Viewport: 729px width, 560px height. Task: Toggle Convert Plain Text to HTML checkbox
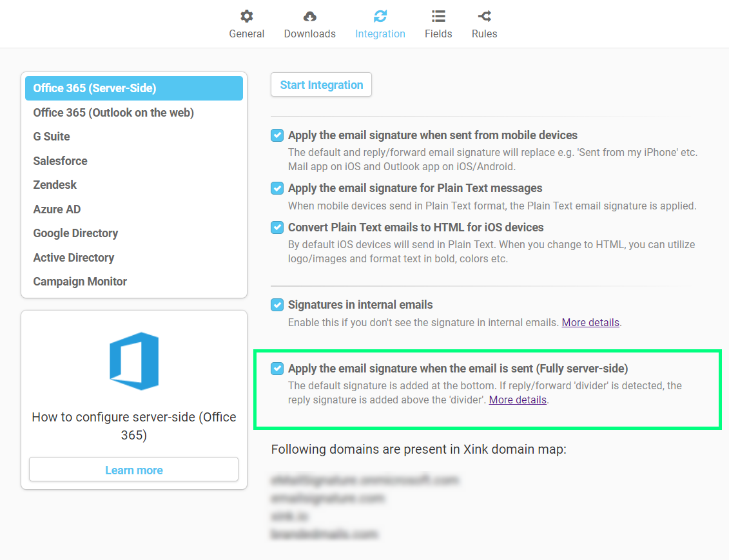tap(277, 227)
